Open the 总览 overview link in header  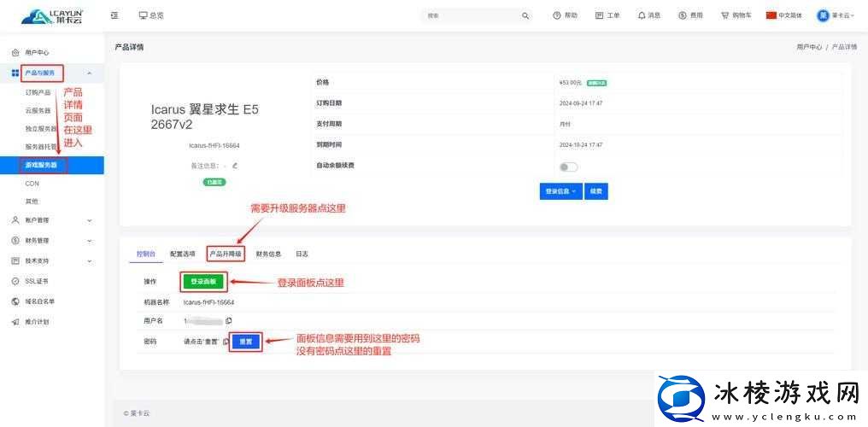[151, 15]
